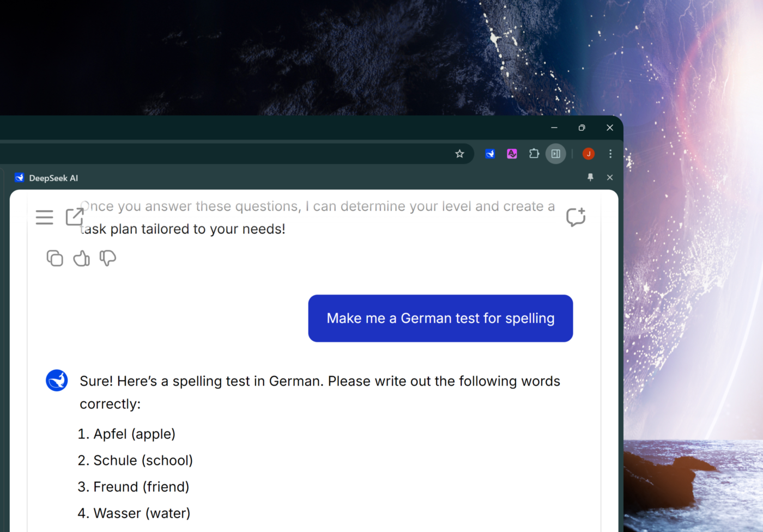
Task: Click the list item 'Apfel (apple)'
Action: pyautogui.click(x=126, y=434)
